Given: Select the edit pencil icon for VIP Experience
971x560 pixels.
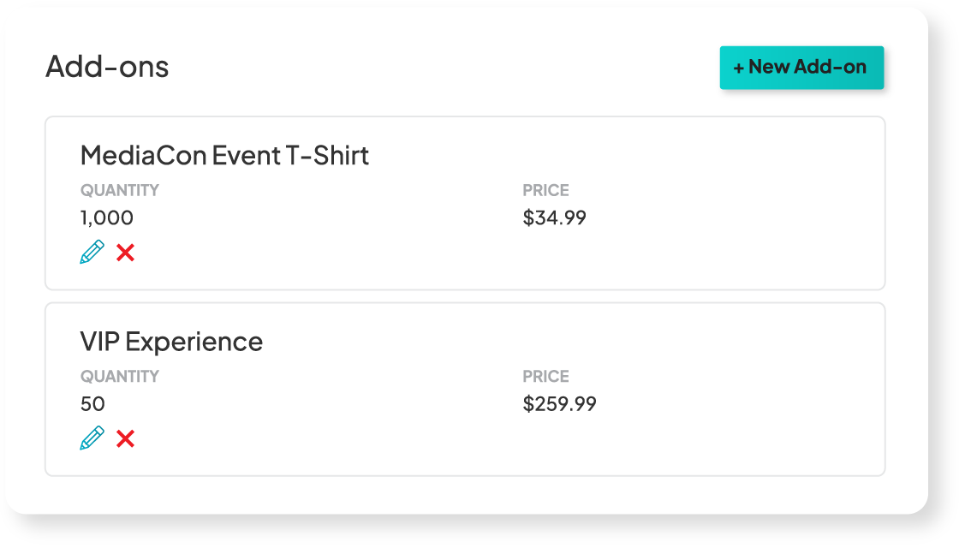Looking at the screenshot, I should tap(91, 438).
